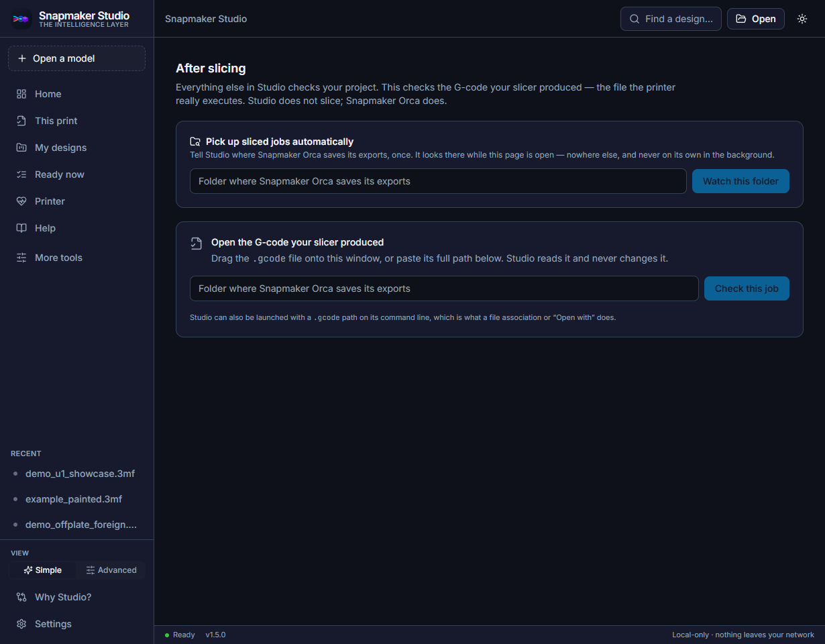Click the Open button in the top bar
The image size is (825, 644).
[756, 19]
